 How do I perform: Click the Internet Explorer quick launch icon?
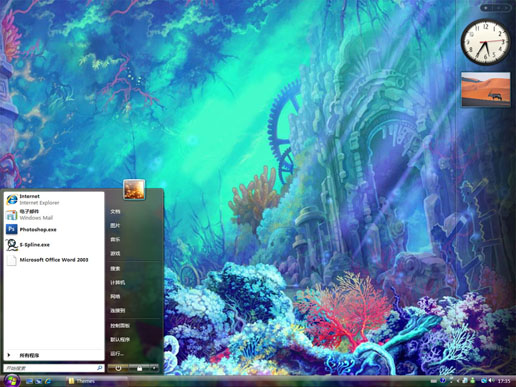tap(48, 381)
